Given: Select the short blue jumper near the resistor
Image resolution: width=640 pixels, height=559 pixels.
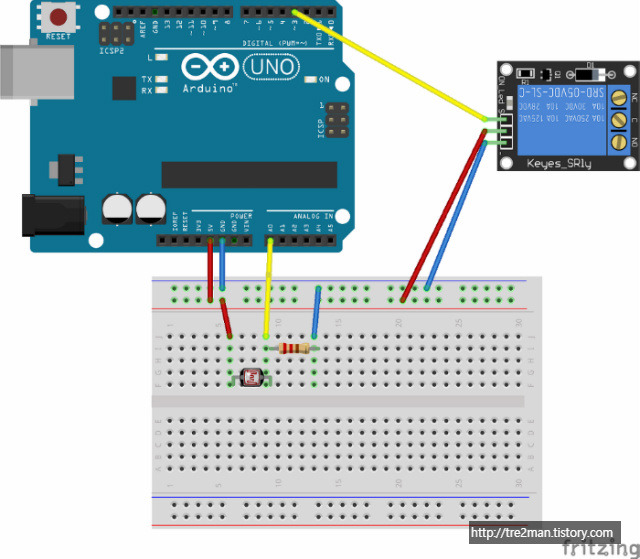Looking at the screenshot, I should coord(316,312).
